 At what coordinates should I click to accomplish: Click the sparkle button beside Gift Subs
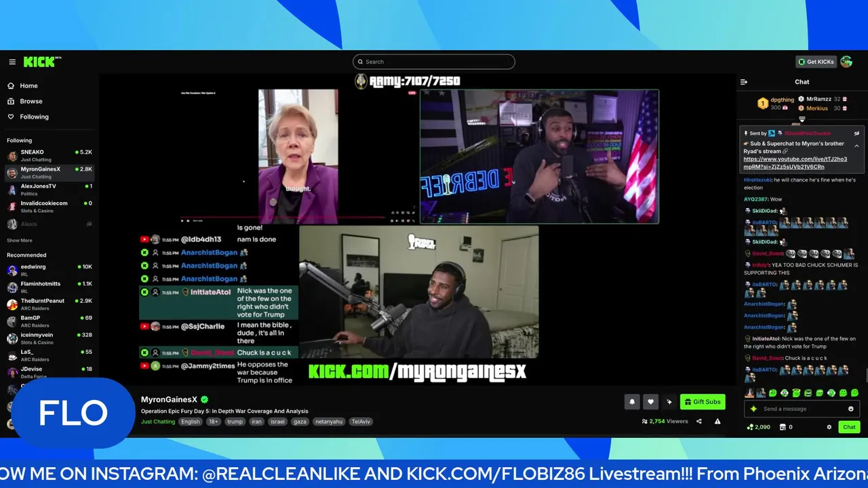[669, 402]
